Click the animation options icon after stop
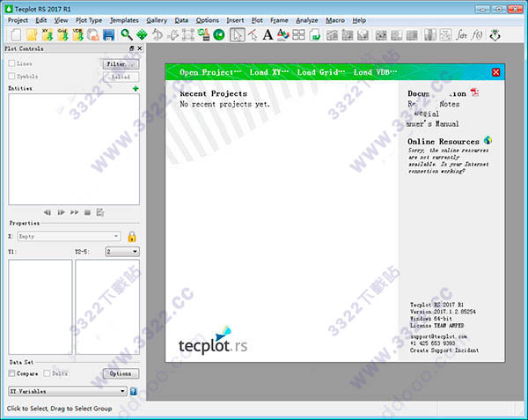The height and width of the screenshot is (420, 528). tap(100, 212)
